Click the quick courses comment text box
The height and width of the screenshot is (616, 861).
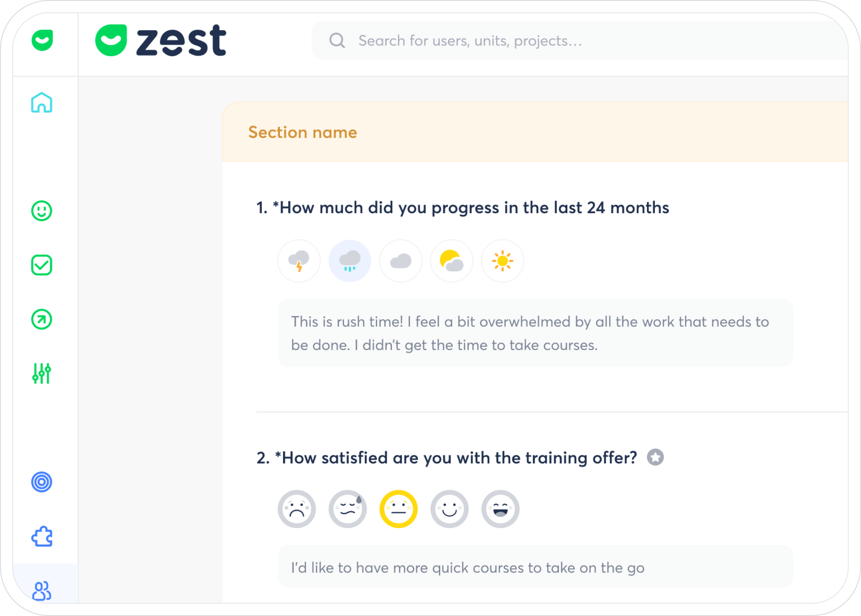(535, 567)
